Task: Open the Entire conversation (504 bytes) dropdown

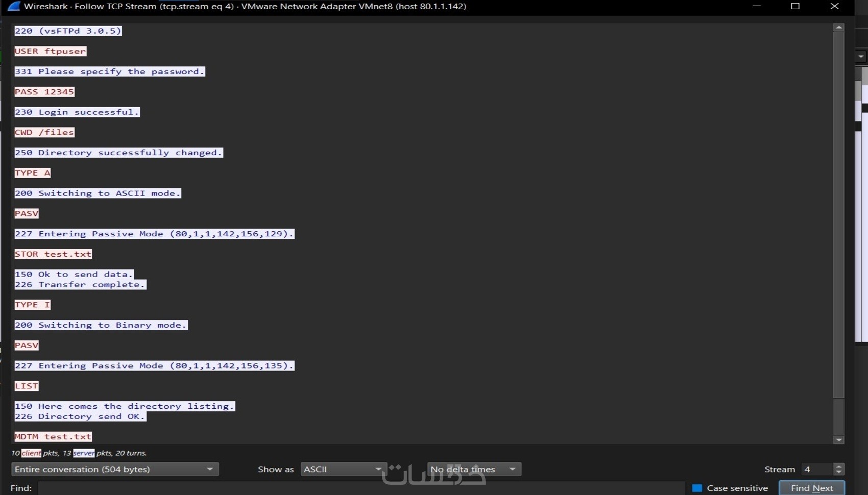Action: pos(115,469)
